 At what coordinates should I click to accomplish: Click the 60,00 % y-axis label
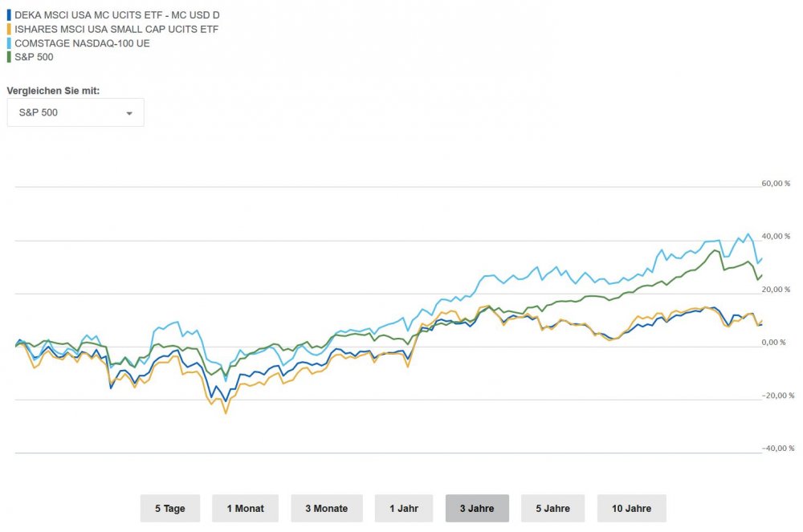(x=776, y=183)
